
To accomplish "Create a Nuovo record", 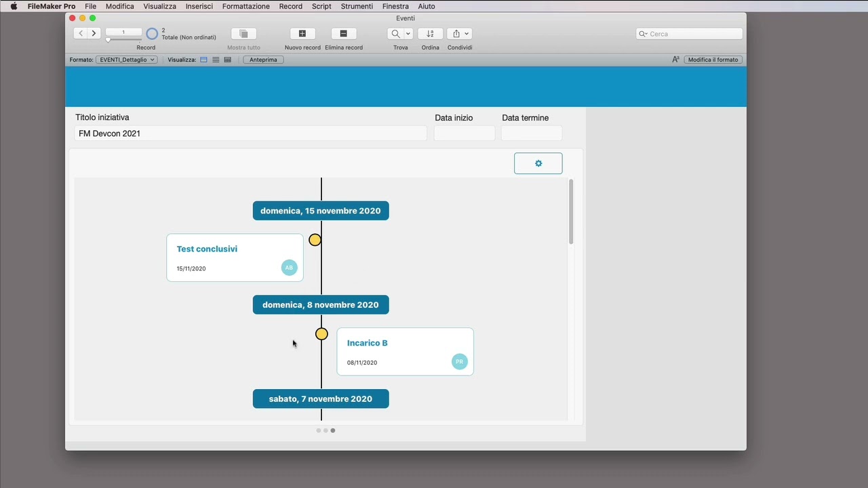I will tap(302, 34).
